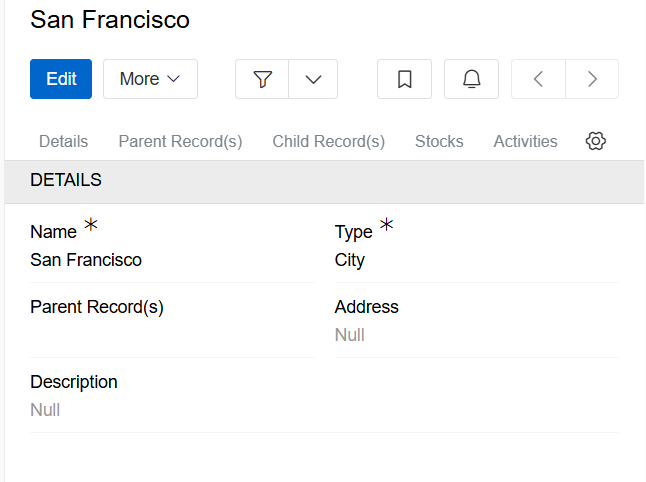
Task: View the Activities tab
Action: click(525, 142)
